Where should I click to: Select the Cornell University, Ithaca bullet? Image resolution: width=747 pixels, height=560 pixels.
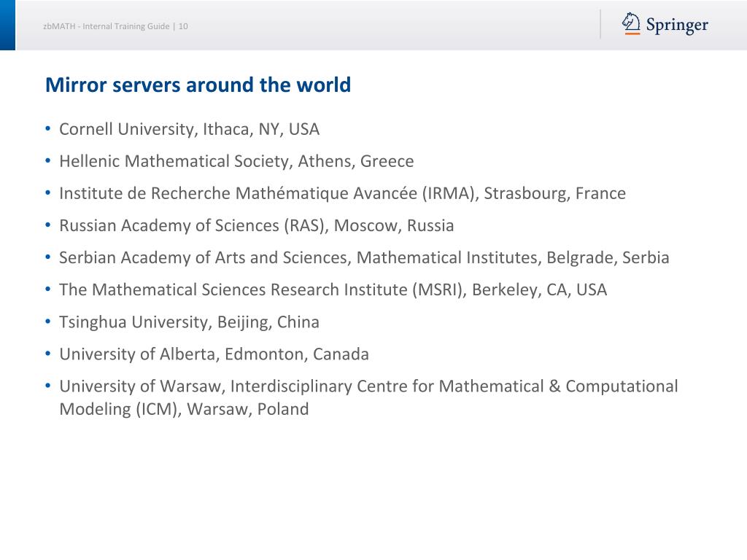pos(189,130)
